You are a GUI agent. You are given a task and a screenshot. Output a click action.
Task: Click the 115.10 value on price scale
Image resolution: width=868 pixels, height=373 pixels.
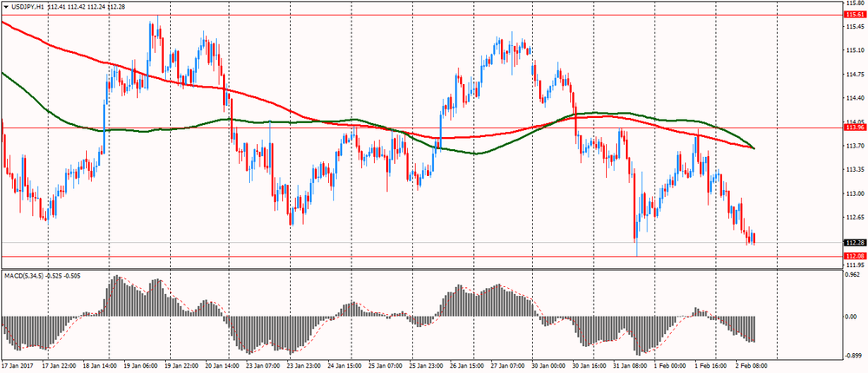[x=854, y=50]
